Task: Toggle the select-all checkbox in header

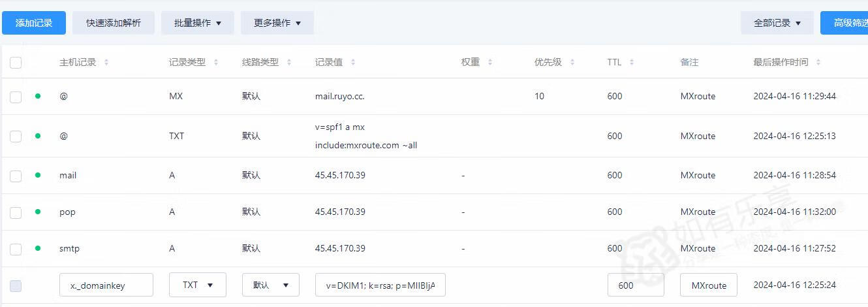Action: click(x=16, y=63)
